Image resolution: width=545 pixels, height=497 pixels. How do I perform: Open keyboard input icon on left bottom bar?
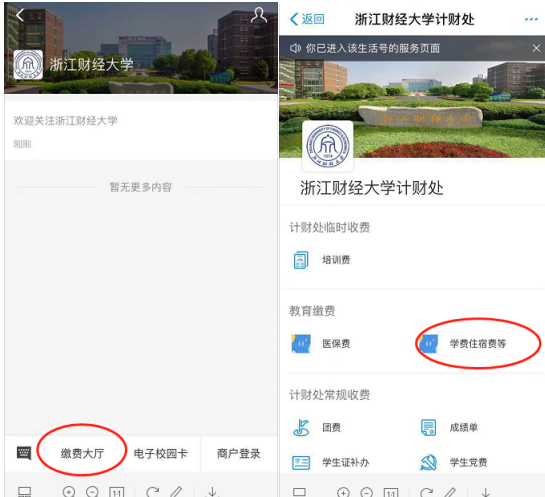click(x=24, y=453)
